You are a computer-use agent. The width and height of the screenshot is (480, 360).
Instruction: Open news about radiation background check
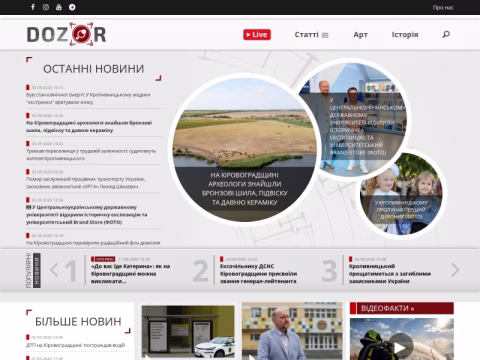(x=93, y=243)
